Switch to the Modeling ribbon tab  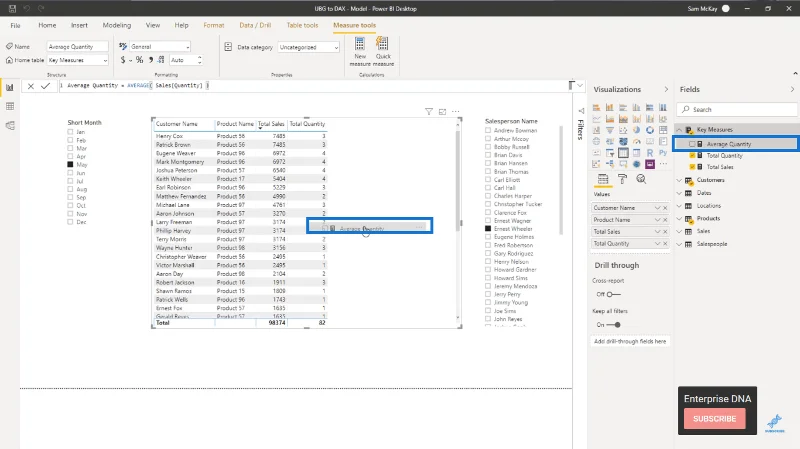click(x=116, y=25)
